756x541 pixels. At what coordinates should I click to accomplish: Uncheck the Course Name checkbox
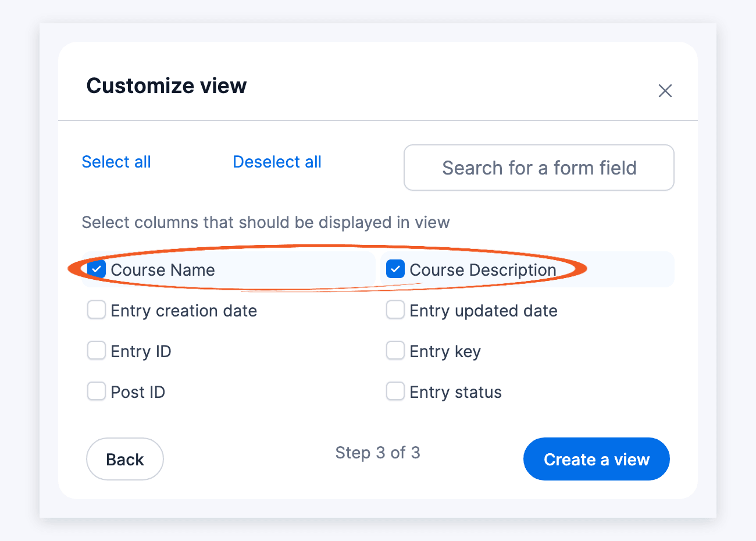97,269
